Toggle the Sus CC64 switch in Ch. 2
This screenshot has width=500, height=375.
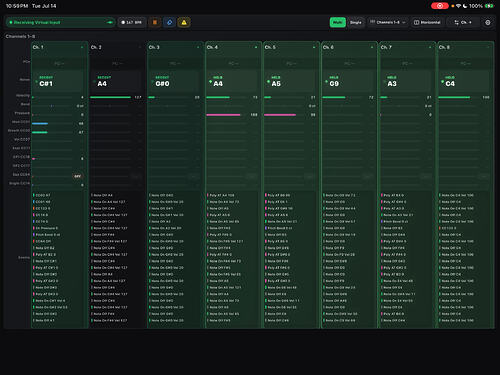(135, 176)
